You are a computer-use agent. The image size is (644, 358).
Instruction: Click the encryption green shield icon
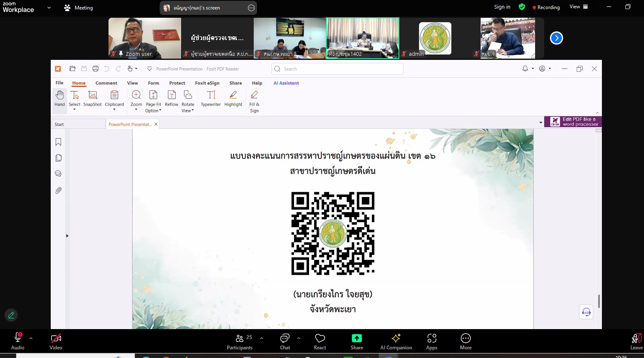pyautogui.click(x=522, y=7)
